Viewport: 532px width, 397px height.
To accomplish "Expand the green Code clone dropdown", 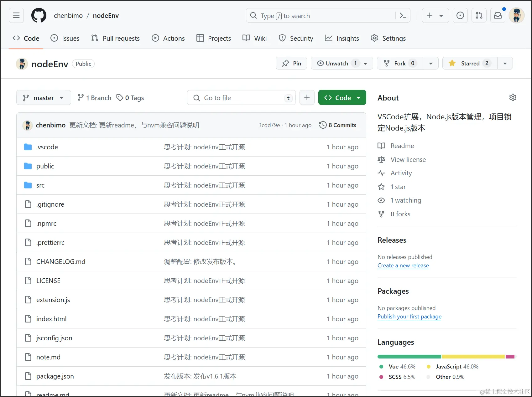I will (342, 98).
